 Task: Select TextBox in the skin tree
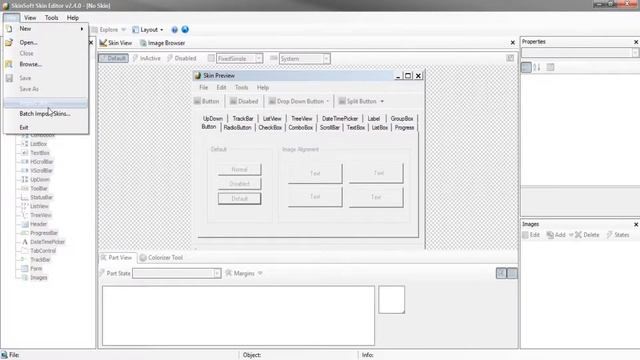[x=40, y=153]
